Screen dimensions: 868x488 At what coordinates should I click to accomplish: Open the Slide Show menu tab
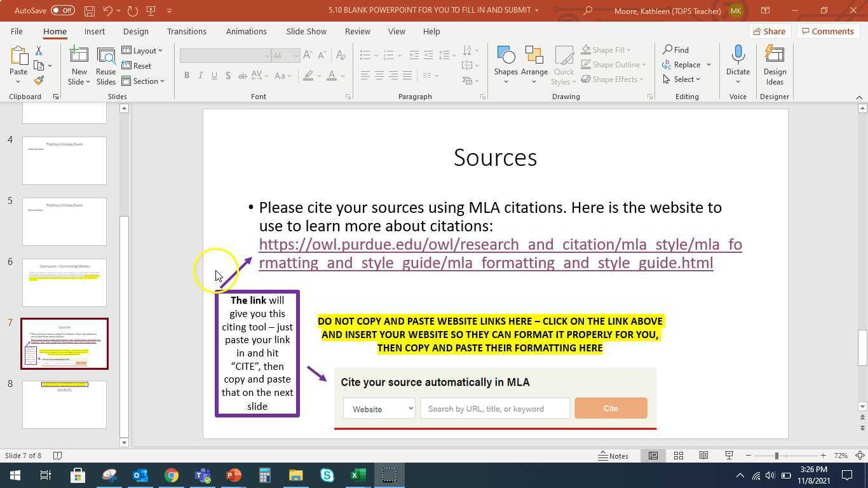point(306,31)
